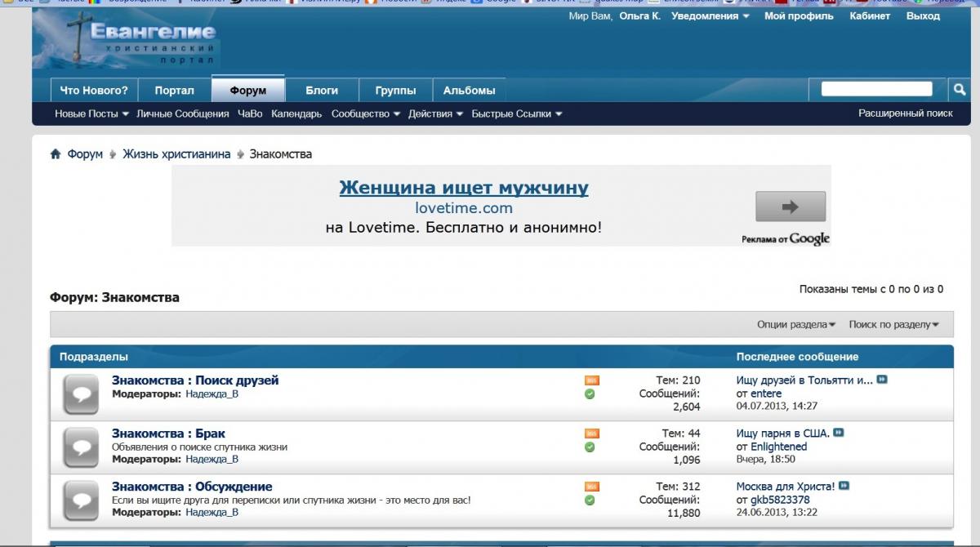
Task: Click RSS icon for Брак subforum
Action: 591,434
